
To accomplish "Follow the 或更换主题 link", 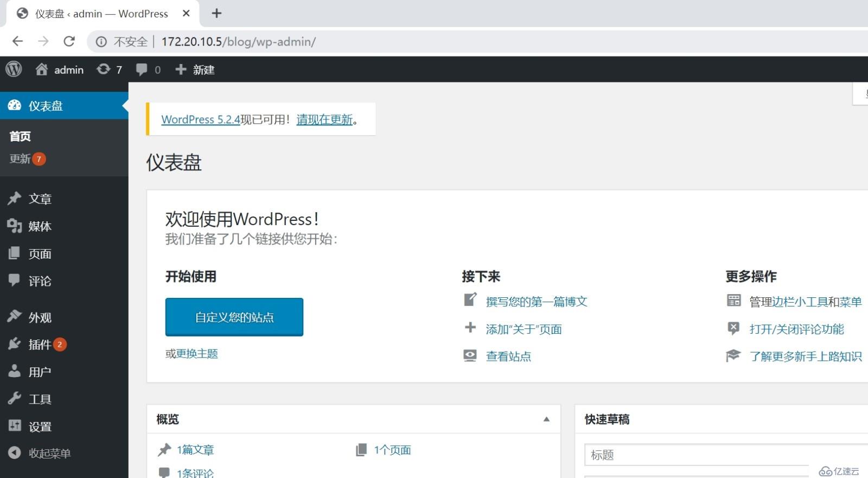I will point(192,353).
